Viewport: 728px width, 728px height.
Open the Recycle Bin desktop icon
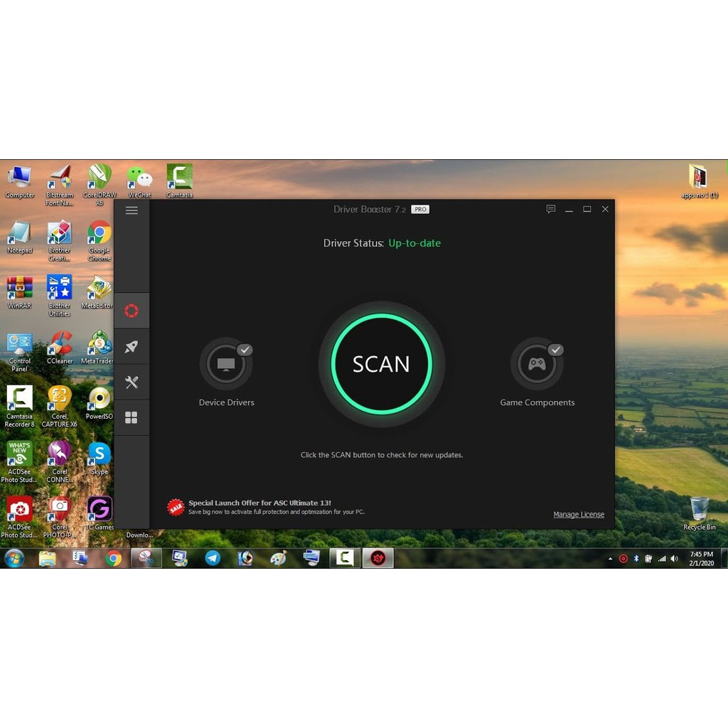point(699,512)
